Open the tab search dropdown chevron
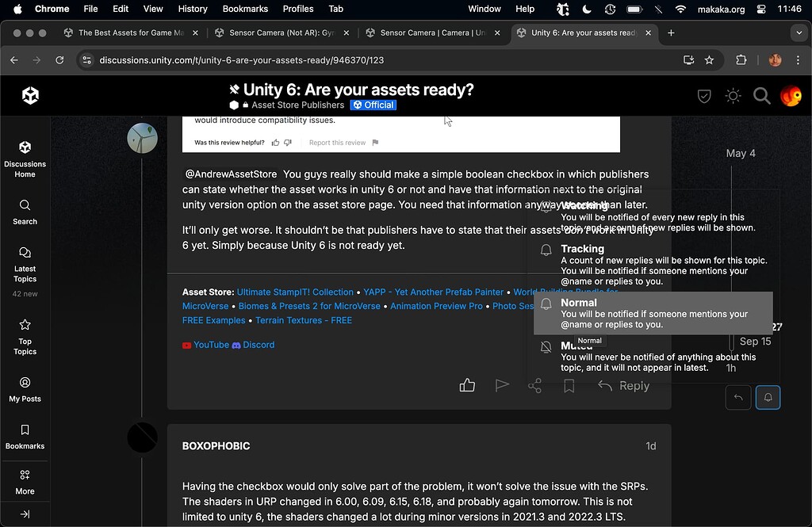This screenshot has width=812, height=527. 799,32
